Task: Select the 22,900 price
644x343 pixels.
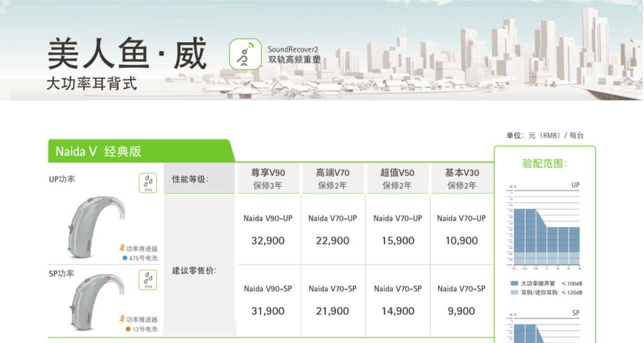Action: coord(333,241)
